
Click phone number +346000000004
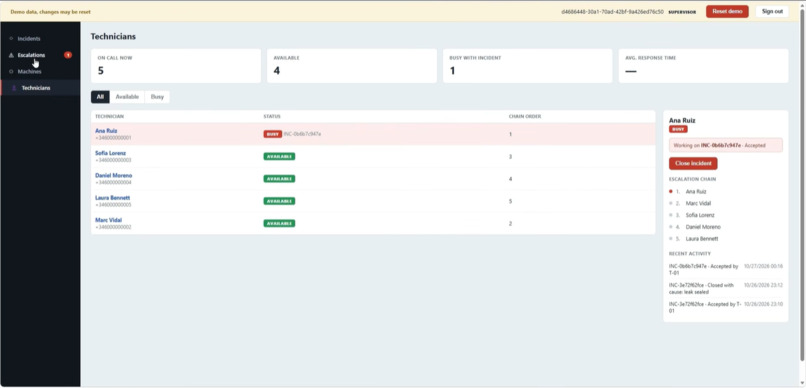(113, 182)
